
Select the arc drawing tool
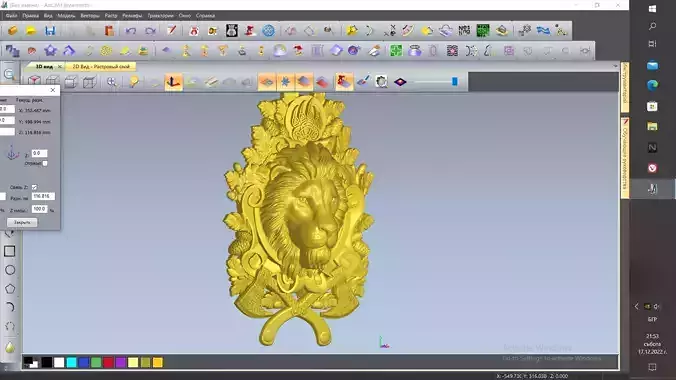pyautogui.click(x=10, y=307)
